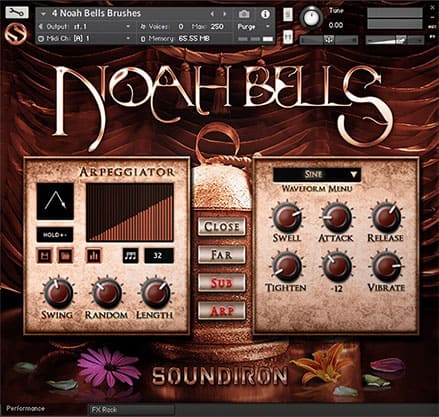The width and height of the screenshot is (439, 417).
Task: Click the Swing knob
Action: click(x=58, y=293)
